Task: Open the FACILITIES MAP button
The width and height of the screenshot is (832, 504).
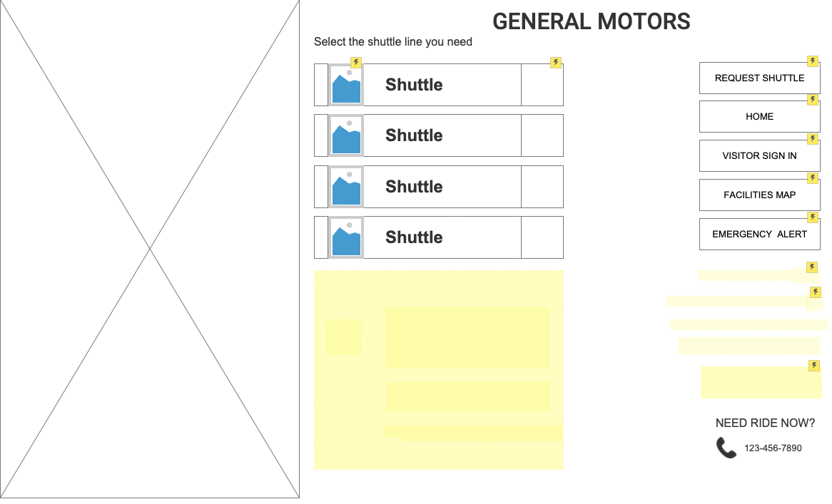Action: click(759, 195)
